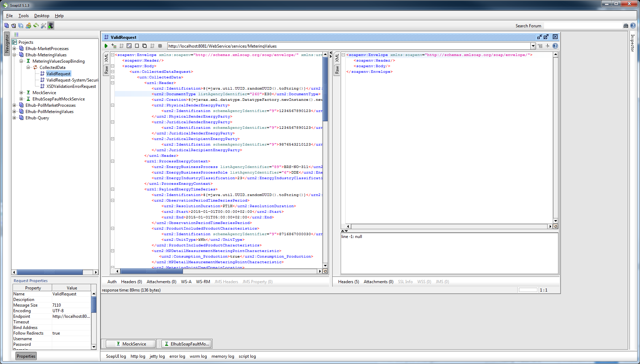The height and width of the screenshot is (364, 640).
Task: Click the Preferences wrench icon in the toolbar
Action: (x=43, y=26)
